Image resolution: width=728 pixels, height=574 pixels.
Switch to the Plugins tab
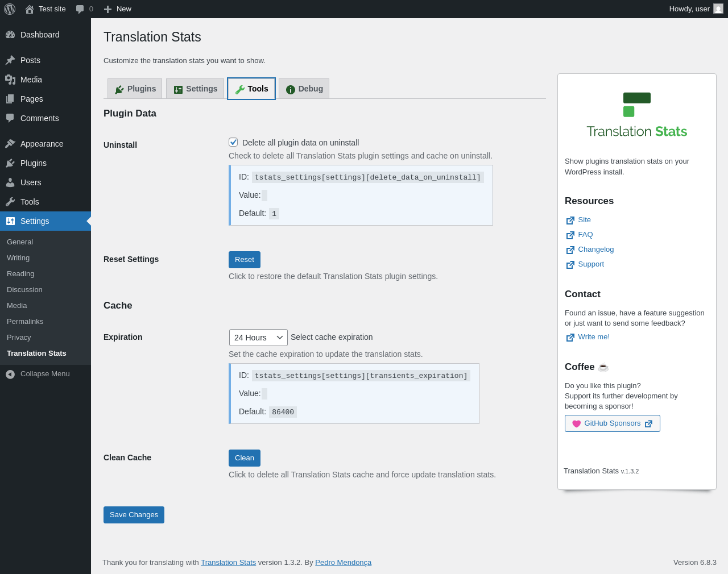point(135,89)
